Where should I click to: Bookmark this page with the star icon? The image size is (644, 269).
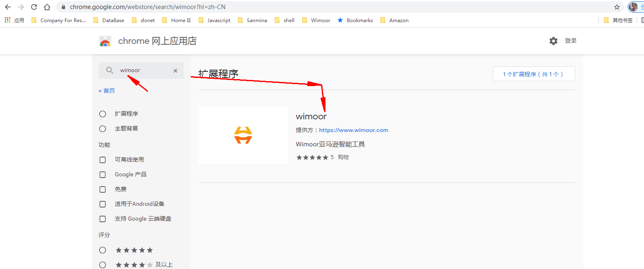point(617,7)
